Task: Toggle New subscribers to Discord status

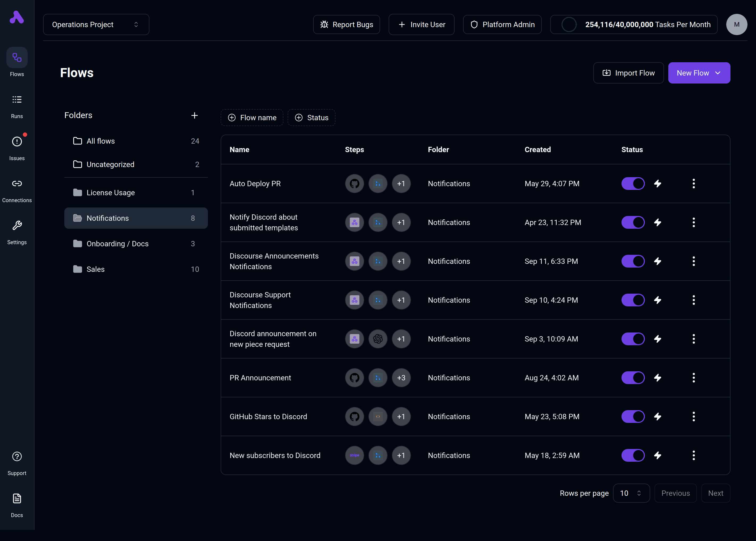Action: (633, 455)
